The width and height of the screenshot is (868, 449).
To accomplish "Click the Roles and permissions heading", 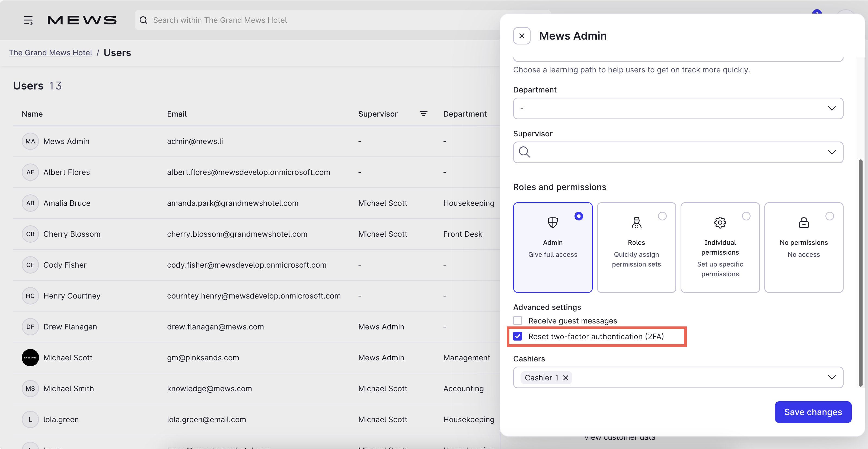I will click(559, 187).
